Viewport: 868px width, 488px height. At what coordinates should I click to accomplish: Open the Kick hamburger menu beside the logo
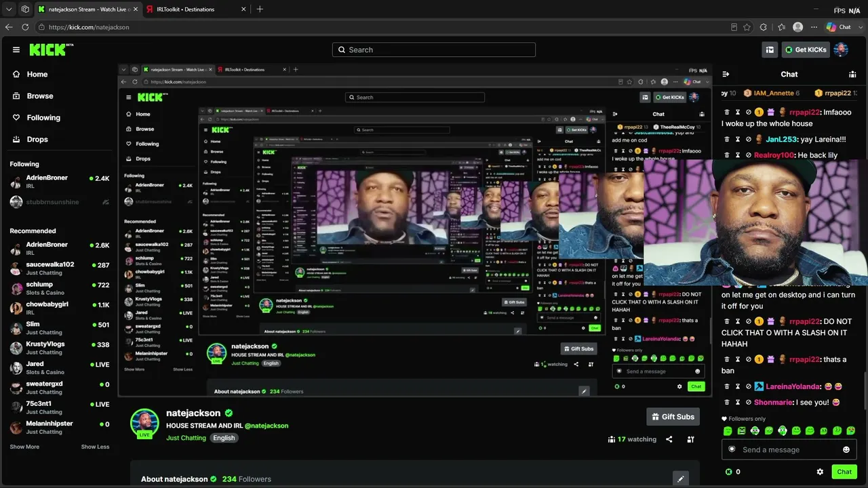coord(16,49)
